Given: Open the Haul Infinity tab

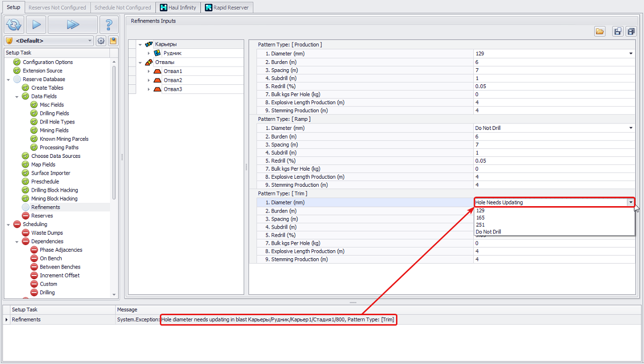Looking at the screenshot, I should [x=178, y=8].
